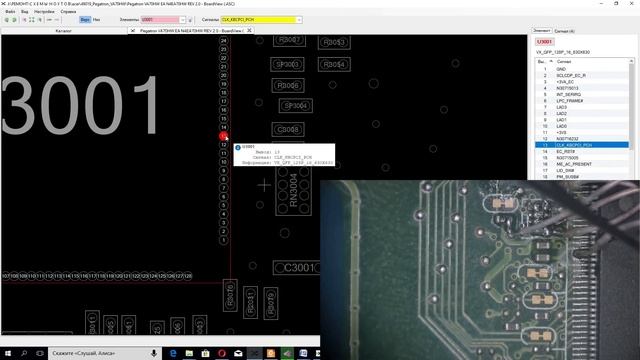Click component R3053 on the board

click(x=334, y=42)
